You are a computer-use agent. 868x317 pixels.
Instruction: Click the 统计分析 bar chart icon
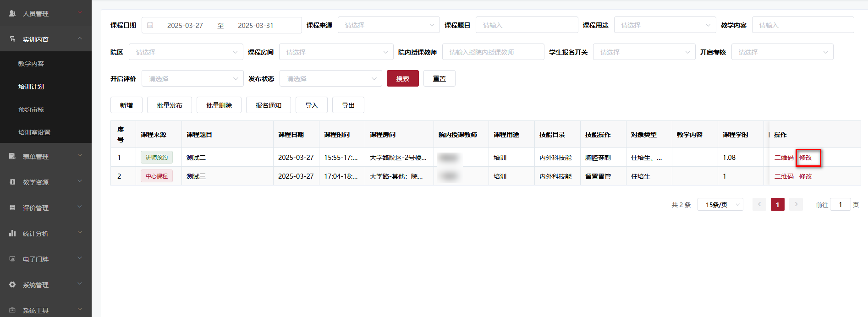coord(12,233)
